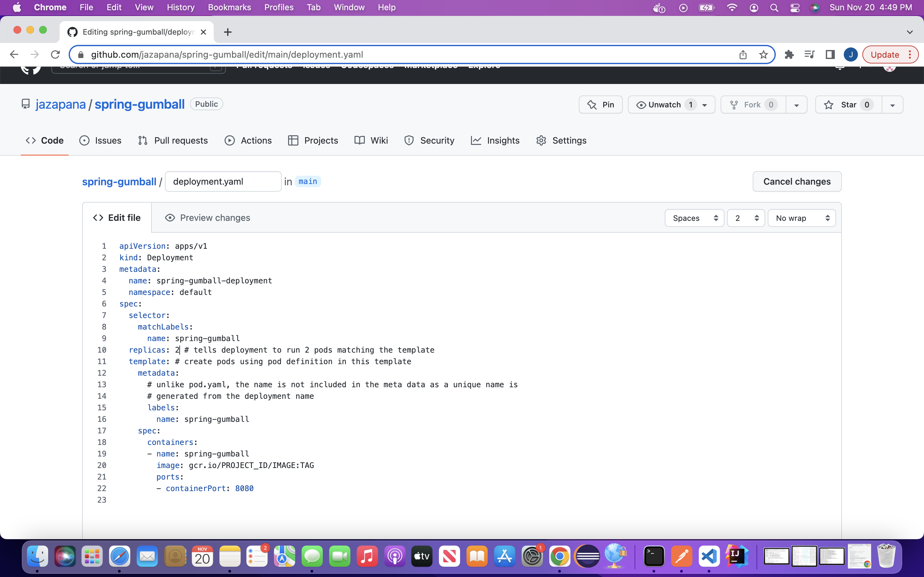This screenshot has width=924, height=577.
Task: Click the Issues circle icon
Action: coord(84,140)
